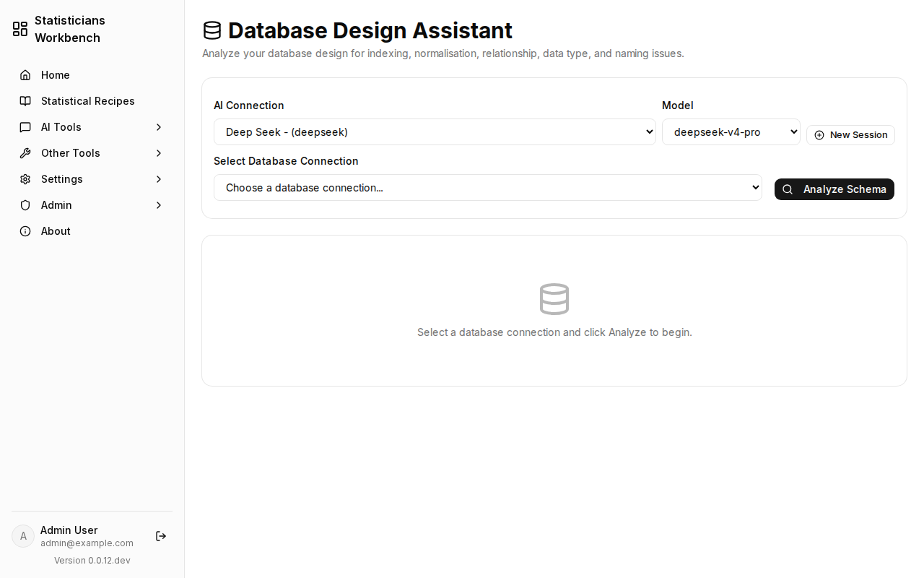Click the Analyze Schema button
The width and height of the screenshot is (924, 578).
(834, 189)
